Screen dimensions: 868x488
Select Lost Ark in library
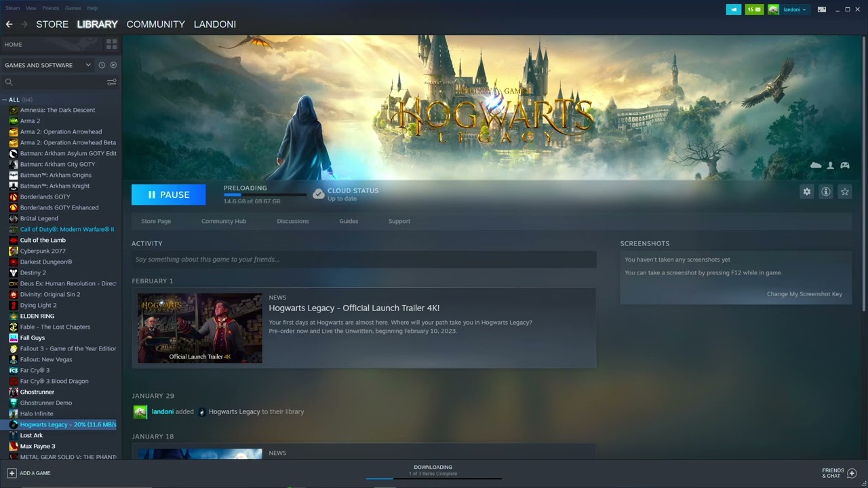point(31,435)
